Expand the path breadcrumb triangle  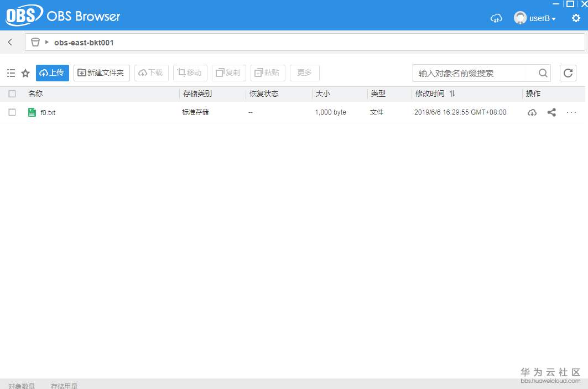point(47,42)
